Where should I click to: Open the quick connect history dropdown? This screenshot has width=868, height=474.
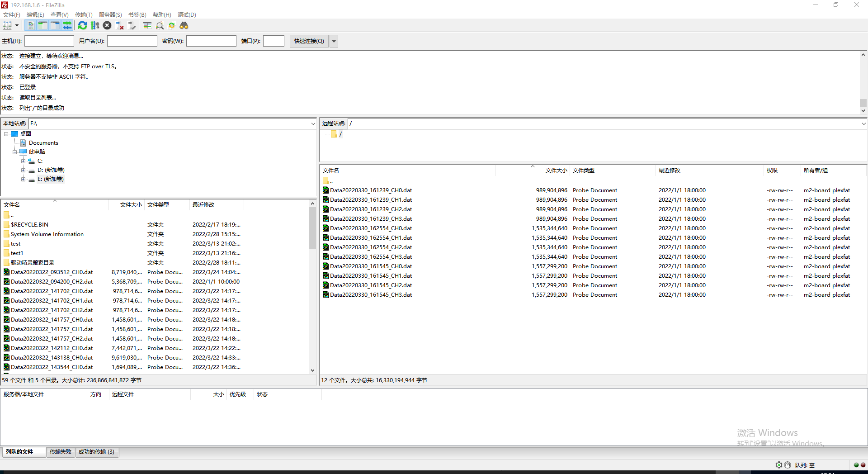pyautogui.click(x=334, y=41)
